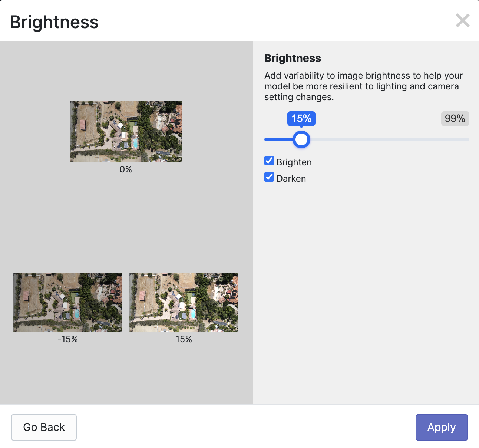Select the 0% original preview image

[x=126, y=131]
